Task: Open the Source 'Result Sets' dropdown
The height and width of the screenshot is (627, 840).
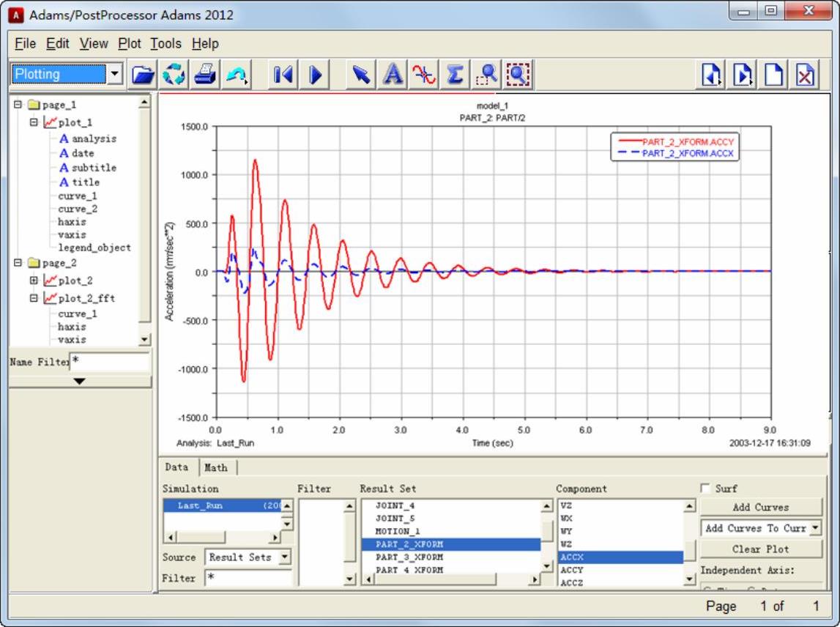Action: coord(285,557)
